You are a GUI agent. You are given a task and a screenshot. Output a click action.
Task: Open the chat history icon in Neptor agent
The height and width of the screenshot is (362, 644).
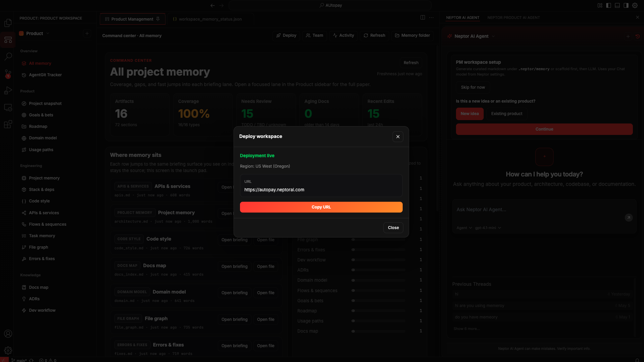tap(638, 36)
